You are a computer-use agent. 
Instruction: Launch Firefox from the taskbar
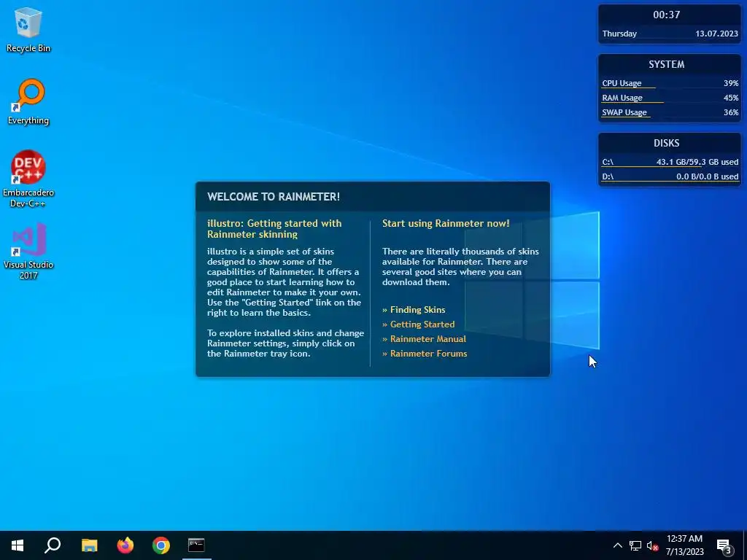pyautogui.click(x=125, y=545)
